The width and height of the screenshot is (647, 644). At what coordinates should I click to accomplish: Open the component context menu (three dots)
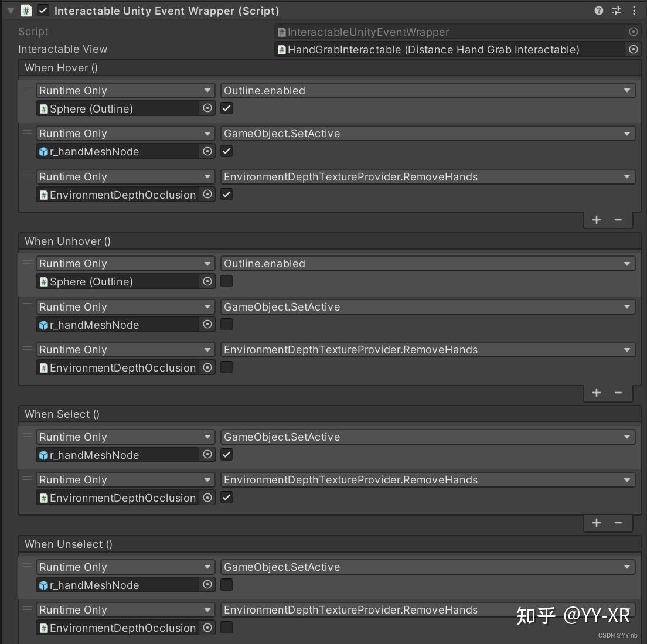pos(634,11)
